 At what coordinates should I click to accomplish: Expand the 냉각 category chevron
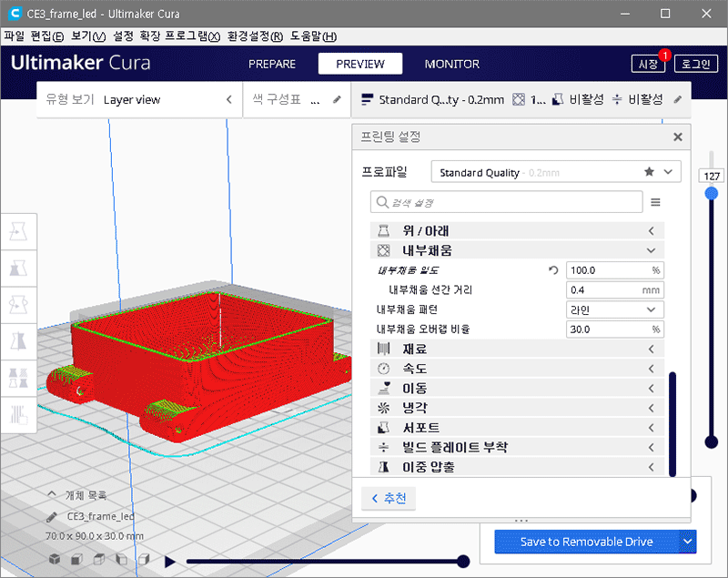tap(652, 408)
